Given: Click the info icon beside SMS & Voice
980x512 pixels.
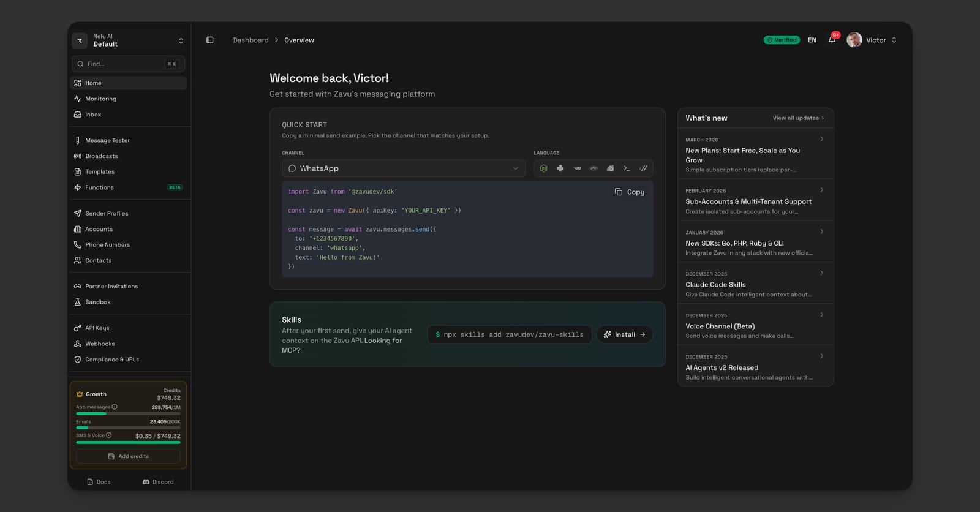Looking at the screenshot, I should [x=109, y=435].
